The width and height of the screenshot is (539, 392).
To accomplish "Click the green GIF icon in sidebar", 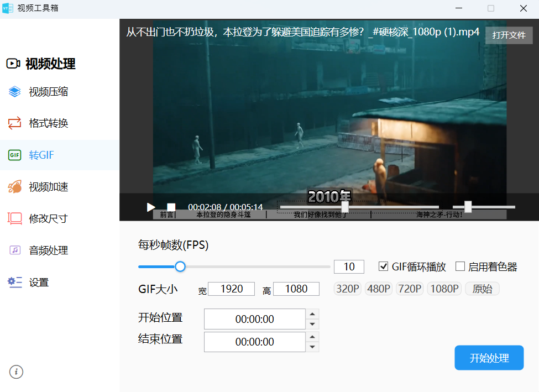I will (x=14, y=155).
